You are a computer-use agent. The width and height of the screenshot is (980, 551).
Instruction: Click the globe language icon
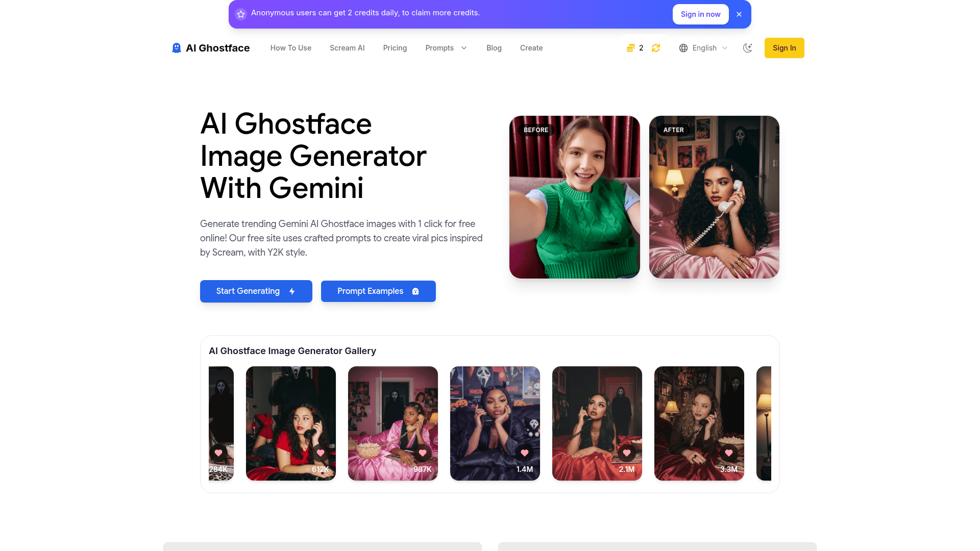(683, 48)
